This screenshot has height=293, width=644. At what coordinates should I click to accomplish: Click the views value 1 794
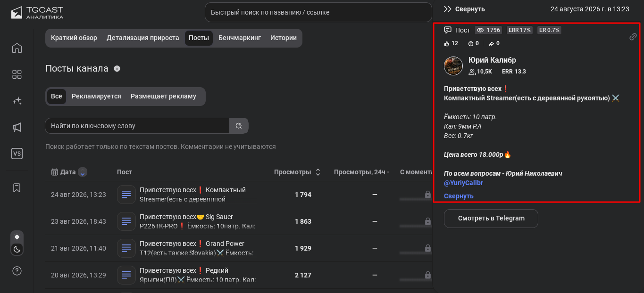tap(303, 195)
